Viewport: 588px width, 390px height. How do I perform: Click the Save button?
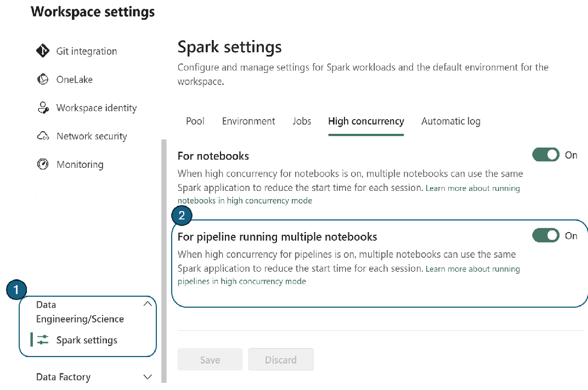click(x=210, y=360)
